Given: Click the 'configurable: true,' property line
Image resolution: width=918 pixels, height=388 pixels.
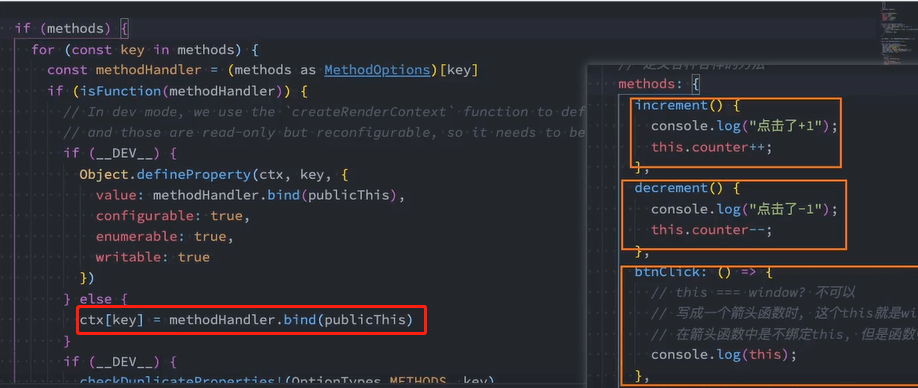Looking at the screenshot, I should pos(173,216).
